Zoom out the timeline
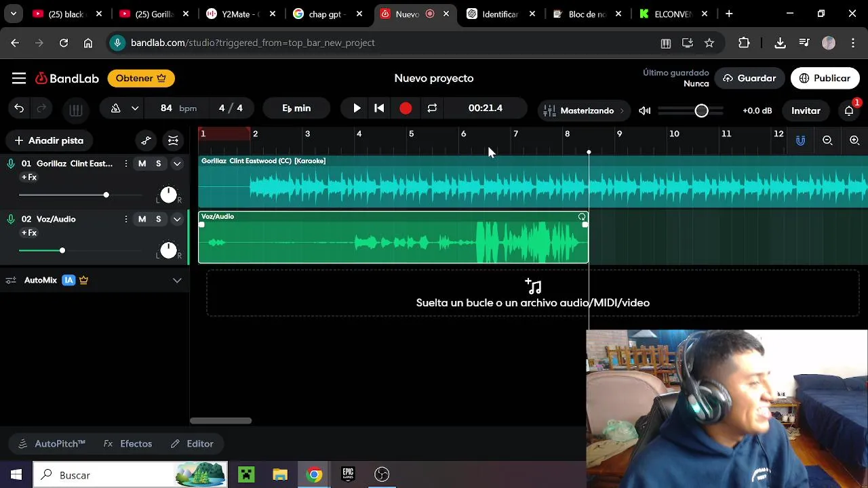 [x=827, y=140]
